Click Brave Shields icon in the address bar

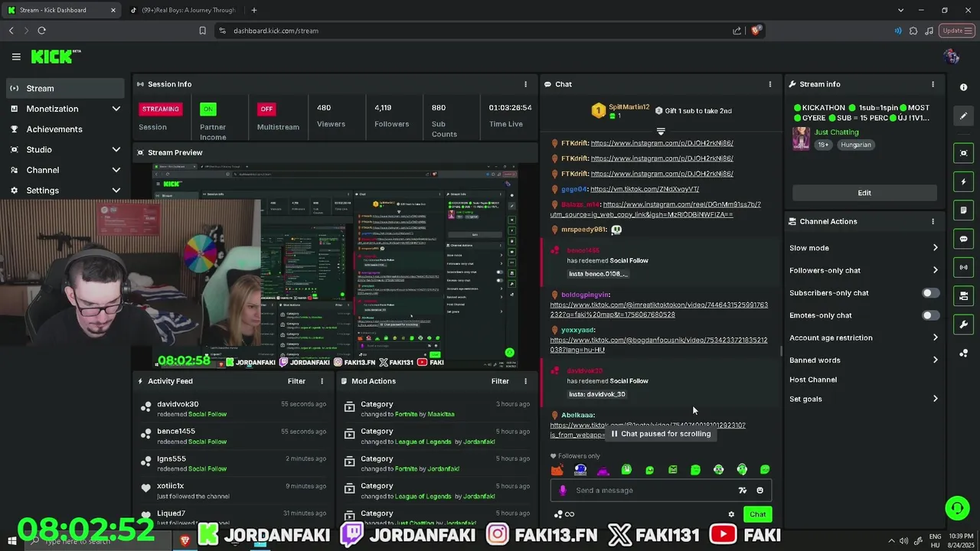(756, 31)
